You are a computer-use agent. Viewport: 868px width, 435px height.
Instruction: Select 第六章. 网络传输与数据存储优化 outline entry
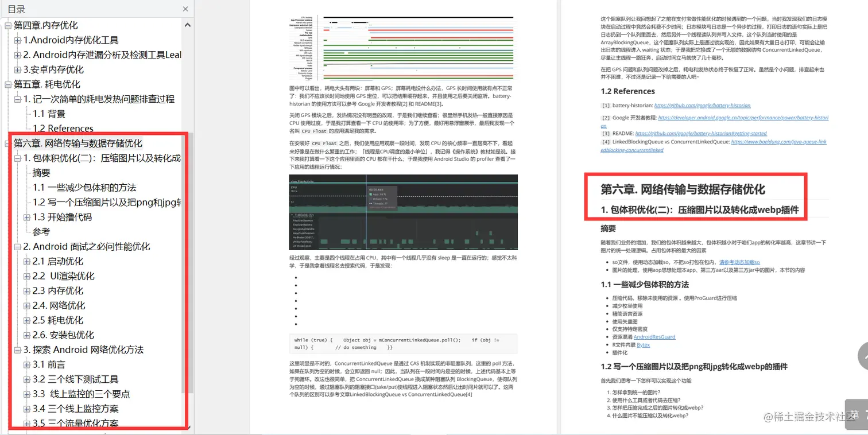click(78, 143)
